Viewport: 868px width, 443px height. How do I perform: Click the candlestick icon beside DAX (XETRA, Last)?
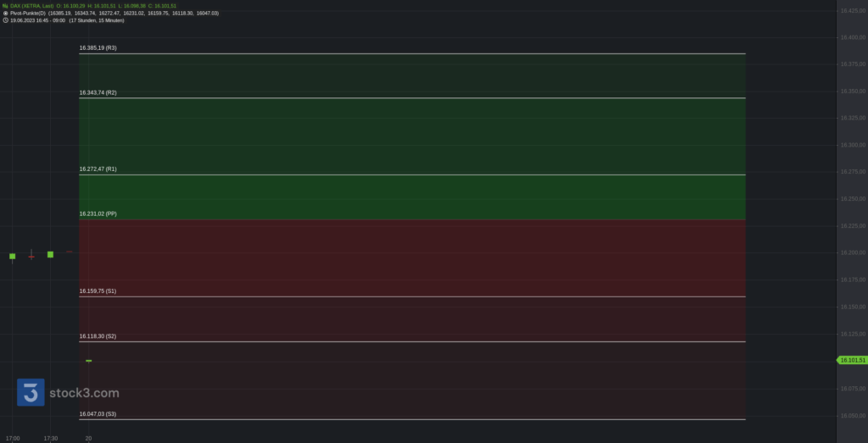coord(6,6)
